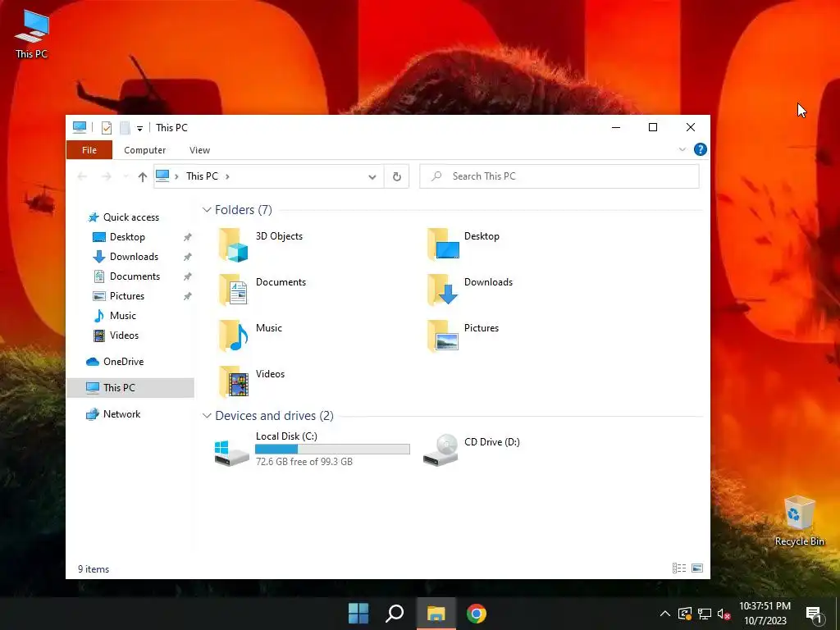840x630 pixels.
Task: Click the This PC icon in the title bar
Action: click(x=80, y=127)
